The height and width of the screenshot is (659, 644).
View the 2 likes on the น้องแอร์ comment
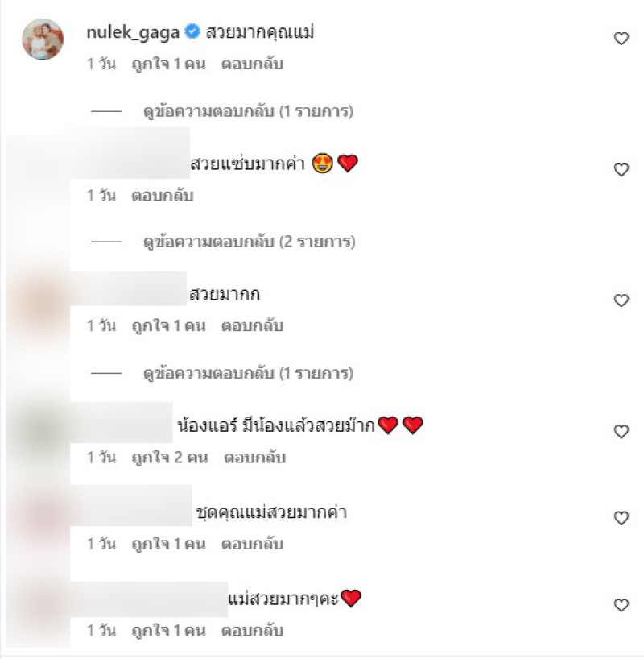click(x=170, y=458)
